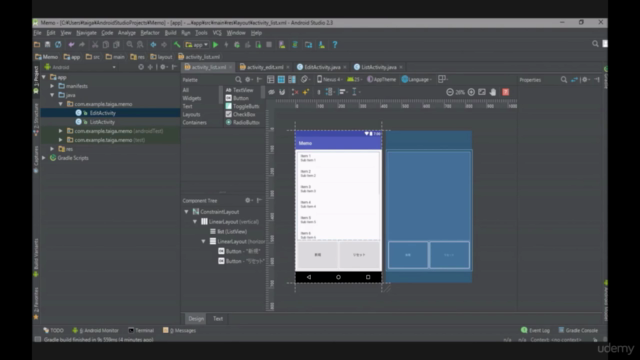Click the Undo arrow icon

coord(71,44)
